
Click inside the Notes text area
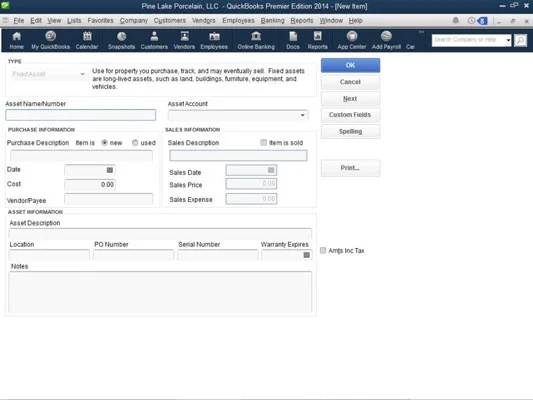click(160, 292)
